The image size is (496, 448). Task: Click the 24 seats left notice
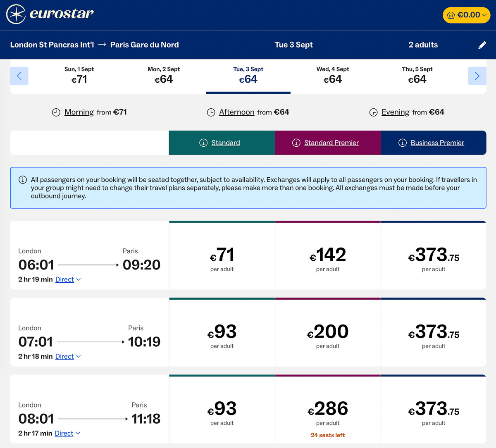click(x=328, y=435)
